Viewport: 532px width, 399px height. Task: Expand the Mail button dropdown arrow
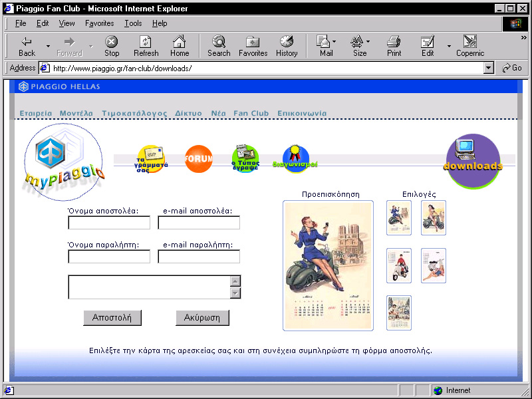[x=334, y=41]
